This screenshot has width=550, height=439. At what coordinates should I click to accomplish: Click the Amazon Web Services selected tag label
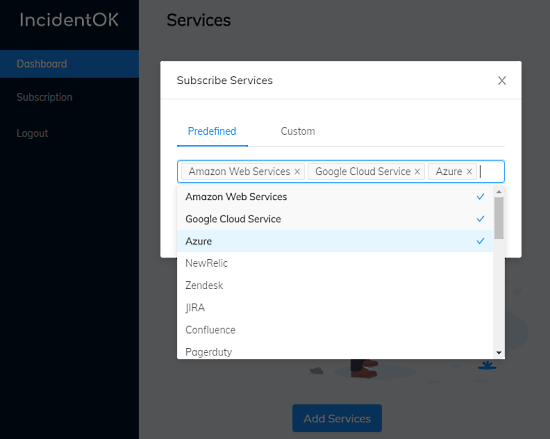[240, 171]
